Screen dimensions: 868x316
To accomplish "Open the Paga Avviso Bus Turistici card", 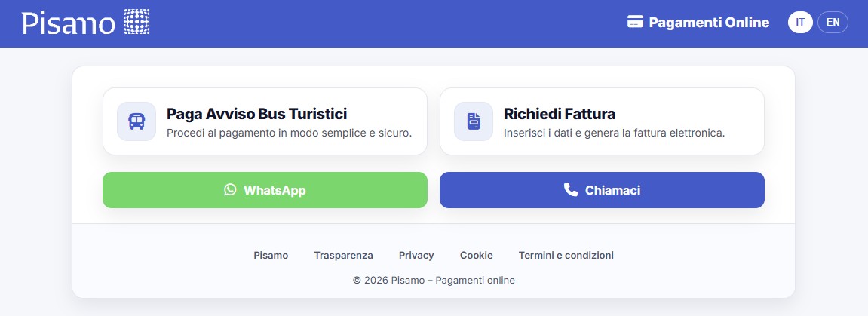I will [265, 121].
